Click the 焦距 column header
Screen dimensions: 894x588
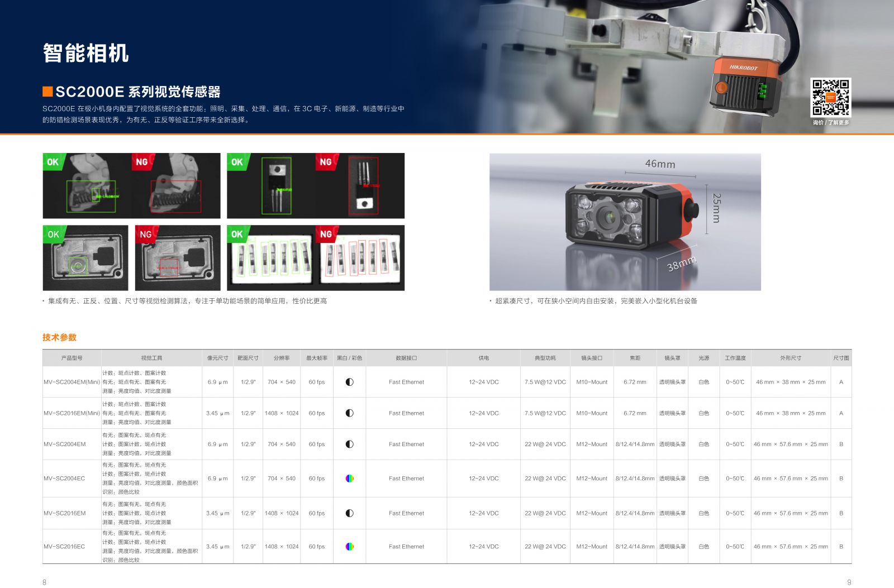tap(635, 358)
